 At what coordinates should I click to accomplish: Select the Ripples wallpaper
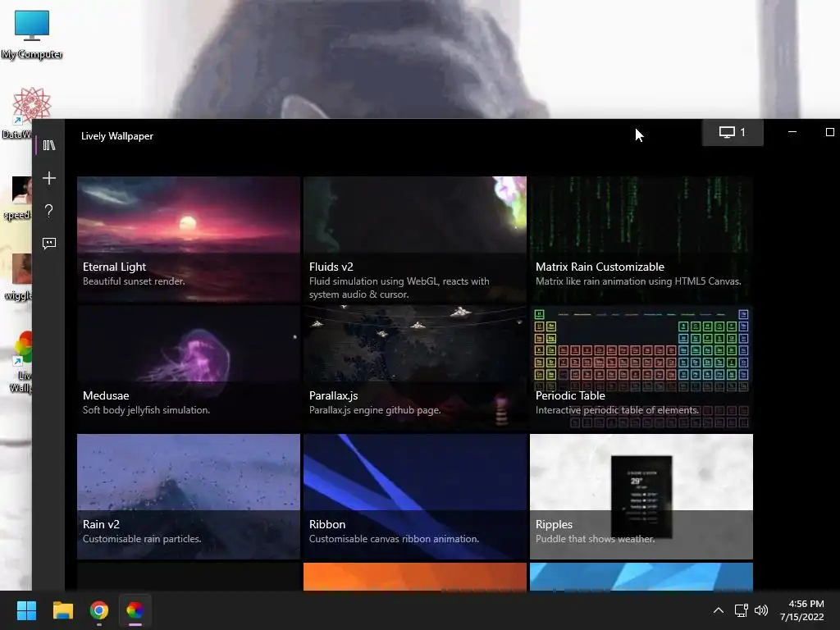pyautogui.click(x=641, y=496)
